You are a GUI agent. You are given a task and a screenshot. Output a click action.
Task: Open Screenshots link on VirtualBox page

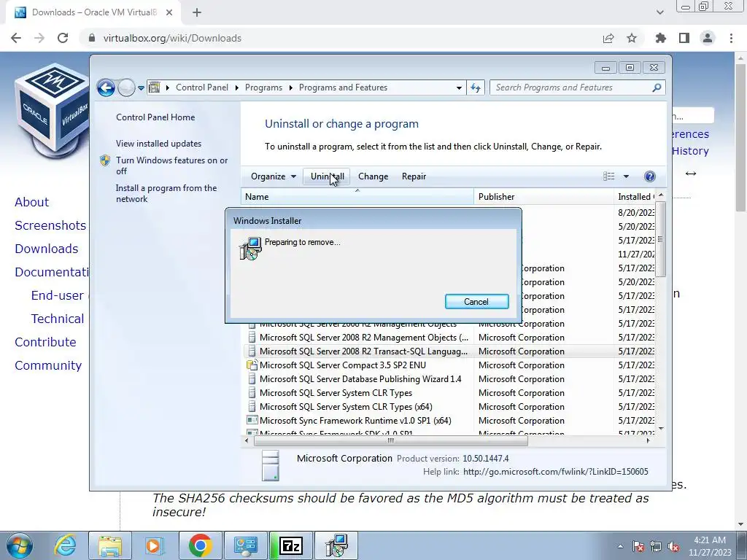click(x=50, y=225)
